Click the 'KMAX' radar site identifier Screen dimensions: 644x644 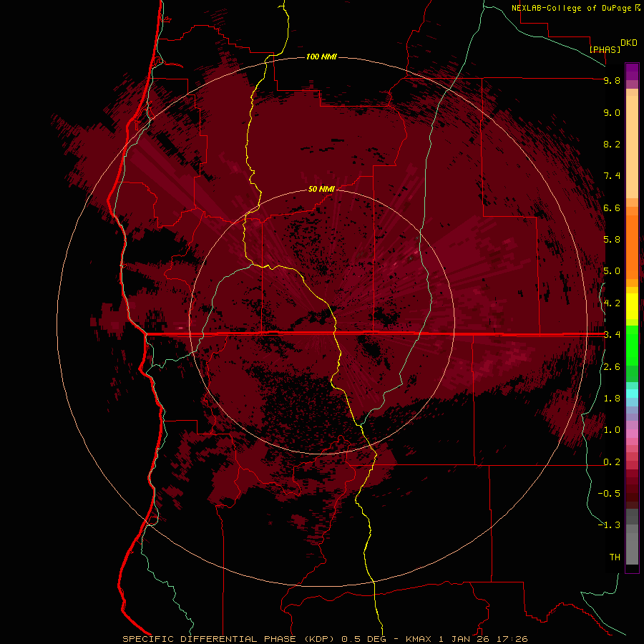419,639
